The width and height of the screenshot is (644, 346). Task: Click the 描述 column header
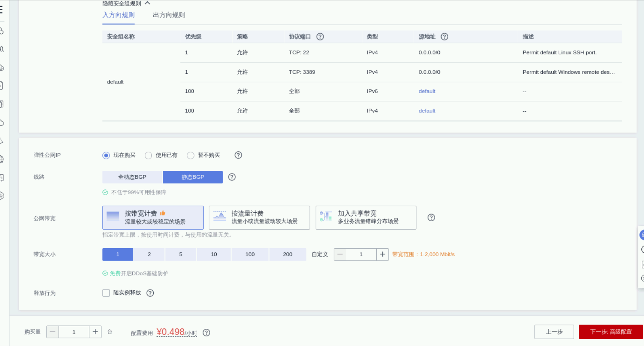(x=528, y=37)
